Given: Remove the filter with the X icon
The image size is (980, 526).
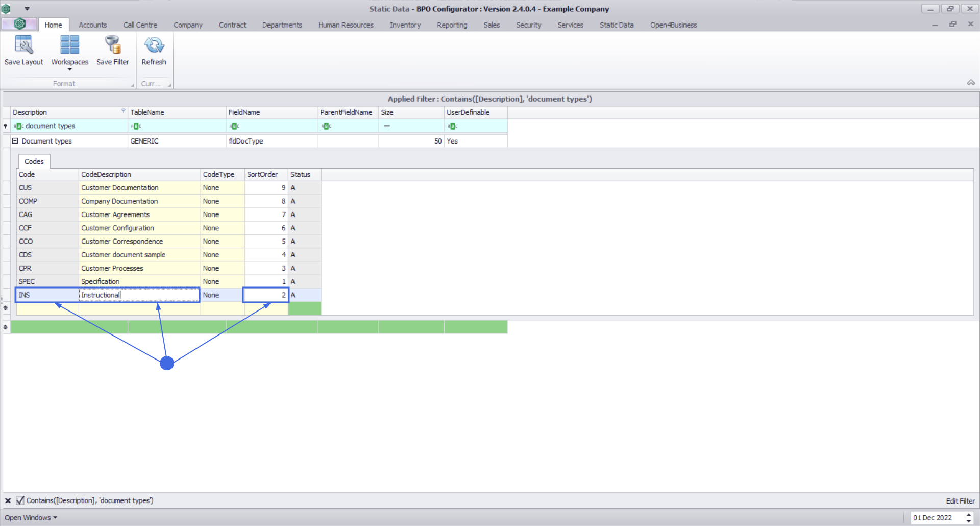Looking at the screenshot, I should [x=8, y=500].
